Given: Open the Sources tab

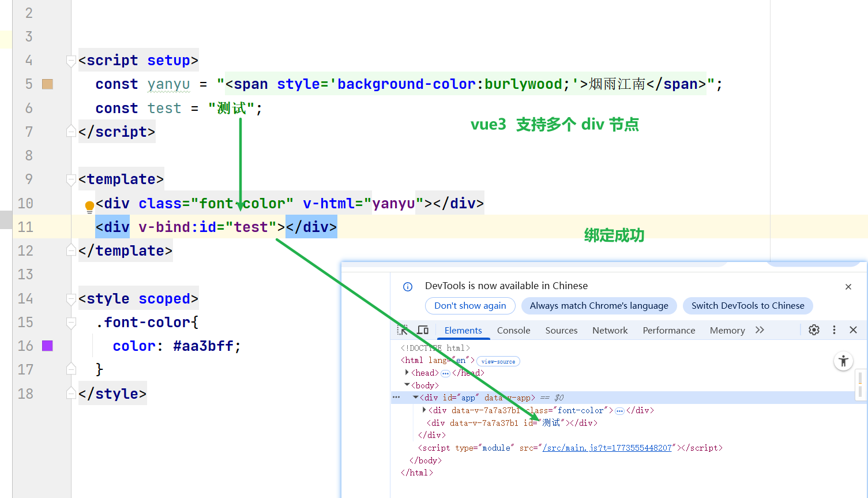Looking at the screenshot, I should point(561,330).
